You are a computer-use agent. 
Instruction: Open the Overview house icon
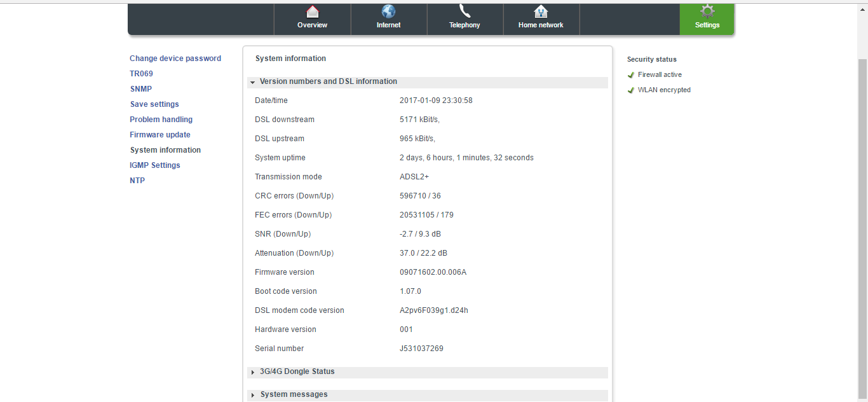312,11
